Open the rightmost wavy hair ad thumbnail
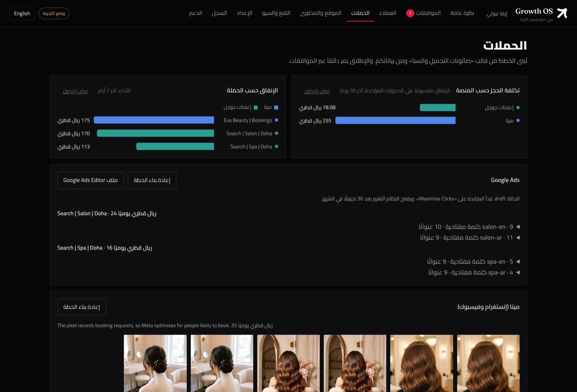 pos(488,363)
